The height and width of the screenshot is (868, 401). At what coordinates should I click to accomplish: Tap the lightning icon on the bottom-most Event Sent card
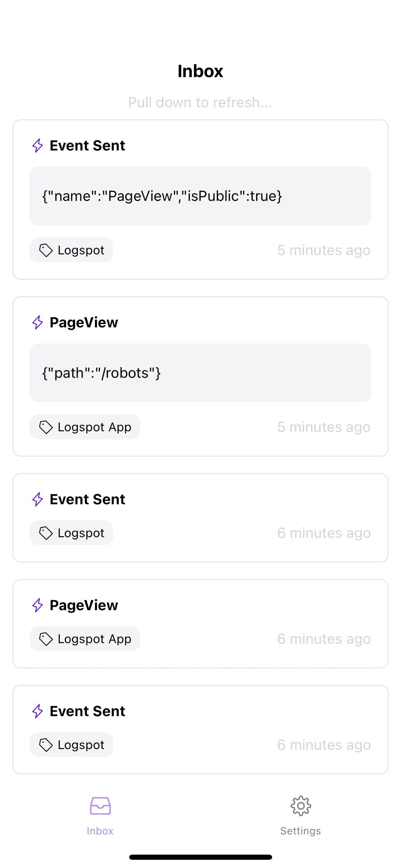[37, 711]
